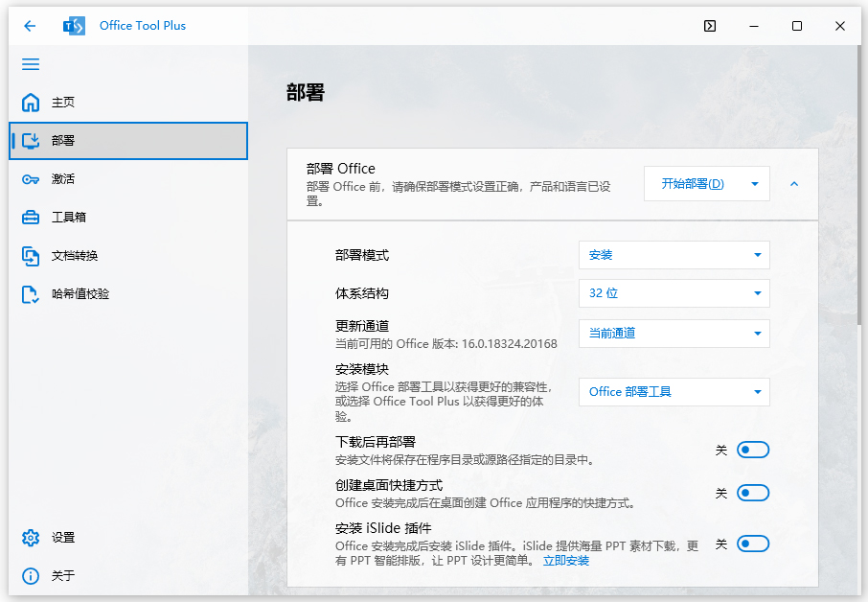Screen dimensions: 868x602
Task: Change 体系结构 architecture from 32 位
Action: 674,293
